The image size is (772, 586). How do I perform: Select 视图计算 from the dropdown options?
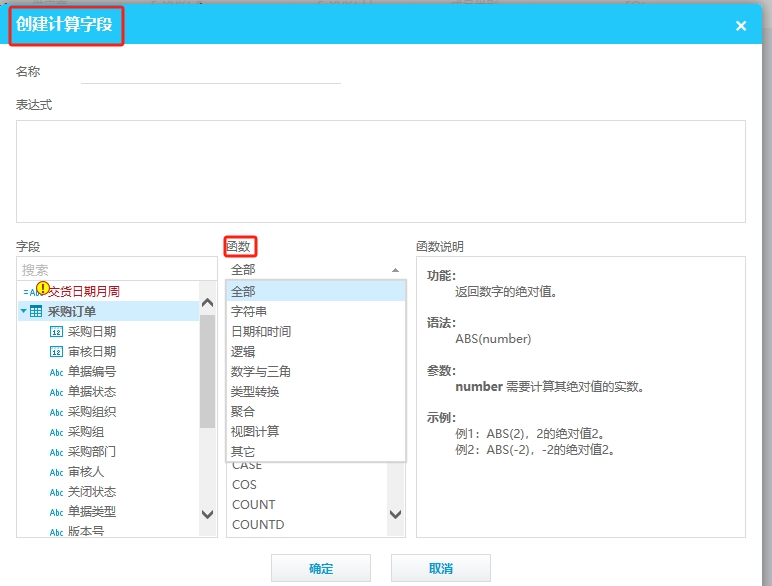(x=255, y=431)
